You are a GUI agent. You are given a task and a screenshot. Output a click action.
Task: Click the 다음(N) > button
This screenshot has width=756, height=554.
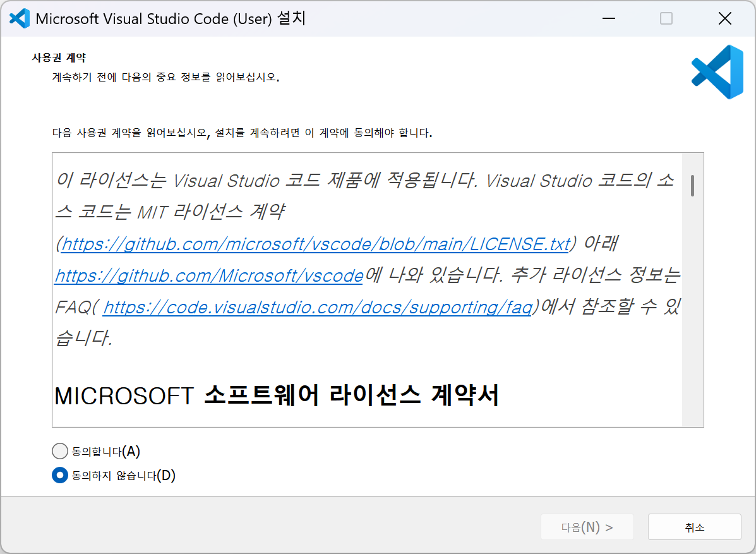click(587, 527)
